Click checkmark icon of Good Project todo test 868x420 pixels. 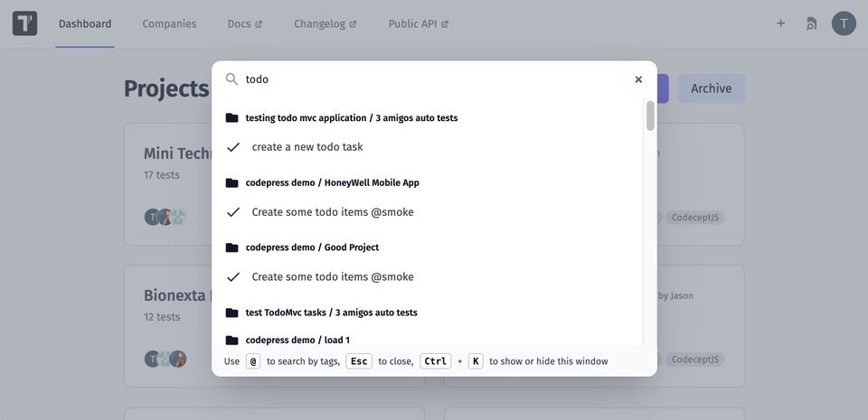[233, 277]
